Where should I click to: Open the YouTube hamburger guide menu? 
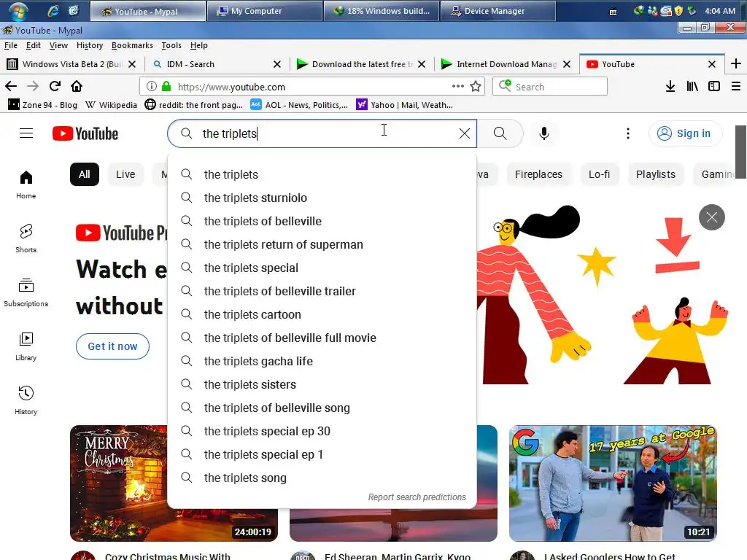point(26,133)
